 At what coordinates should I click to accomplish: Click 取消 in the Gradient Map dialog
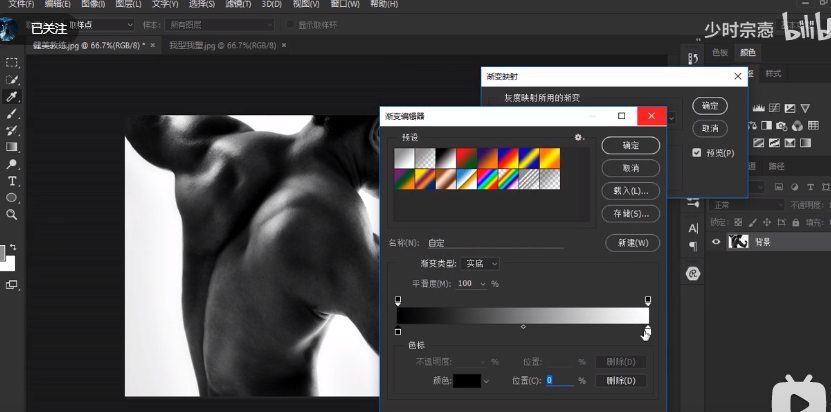[710, 128]
